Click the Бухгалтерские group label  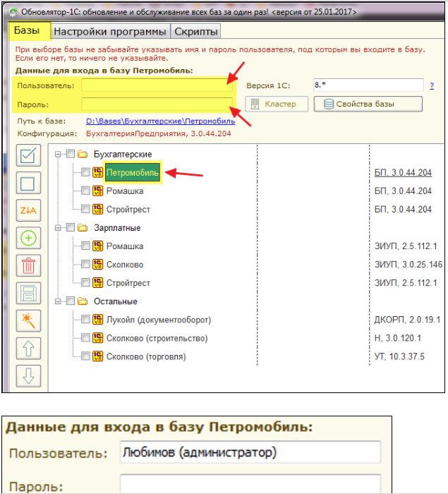tap(123, 155)
